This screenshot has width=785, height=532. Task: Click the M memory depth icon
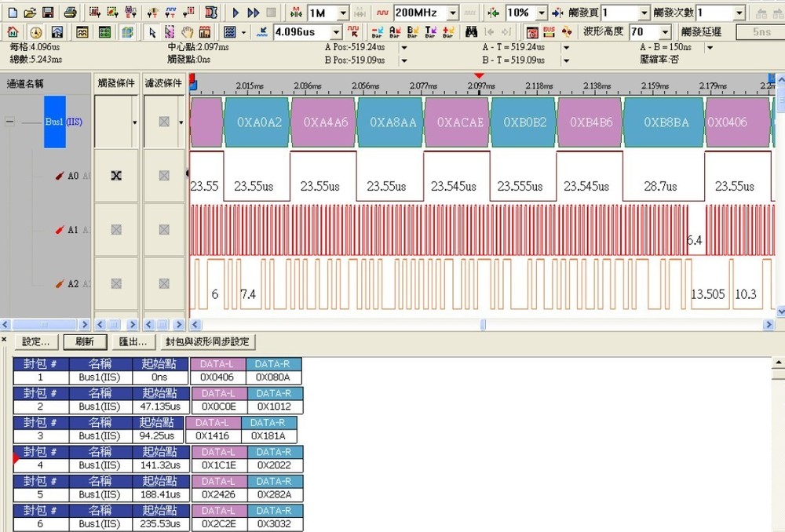pos(296,13)
